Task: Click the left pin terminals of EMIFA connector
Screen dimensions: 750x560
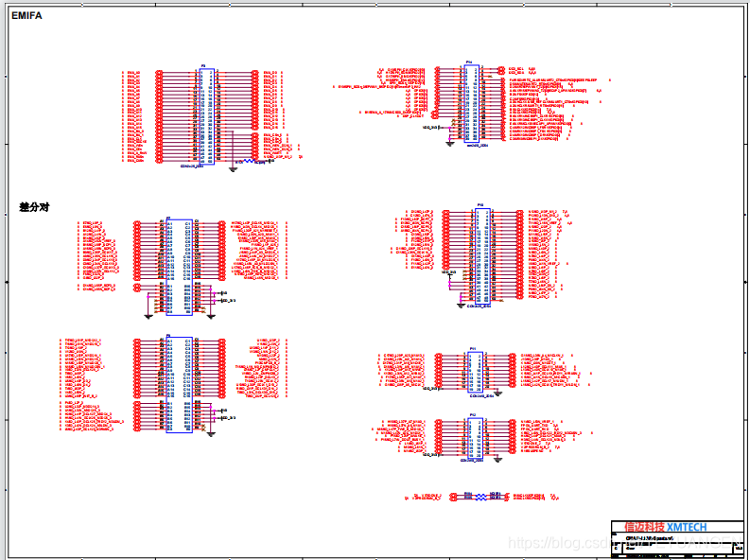Action: coord(159,115)
